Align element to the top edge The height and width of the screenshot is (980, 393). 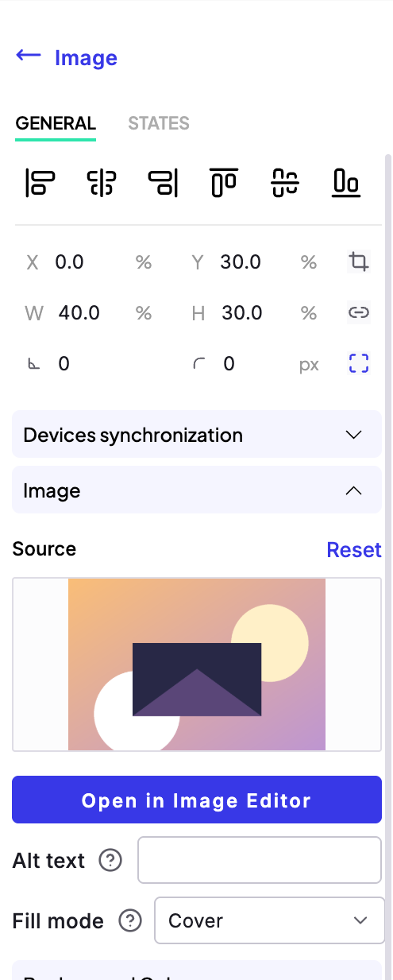point(224,182)
